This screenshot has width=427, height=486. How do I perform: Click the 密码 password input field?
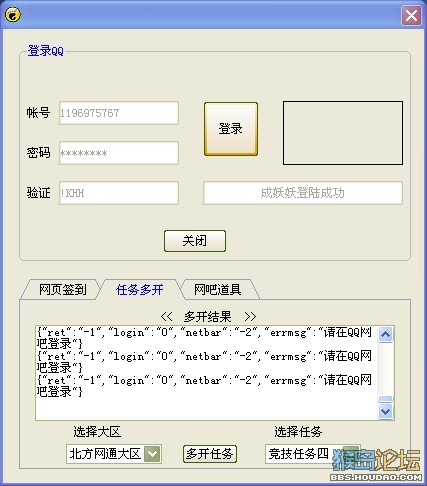(119, 153)
